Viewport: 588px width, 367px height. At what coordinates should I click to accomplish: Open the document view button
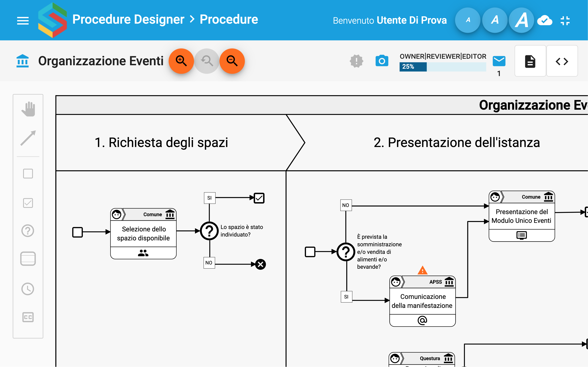(530, 61)
